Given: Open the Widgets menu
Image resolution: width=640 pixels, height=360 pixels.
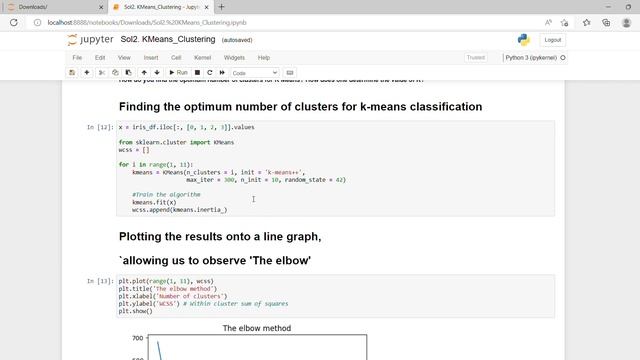Looking at the screenshot, I should point(234,58).
